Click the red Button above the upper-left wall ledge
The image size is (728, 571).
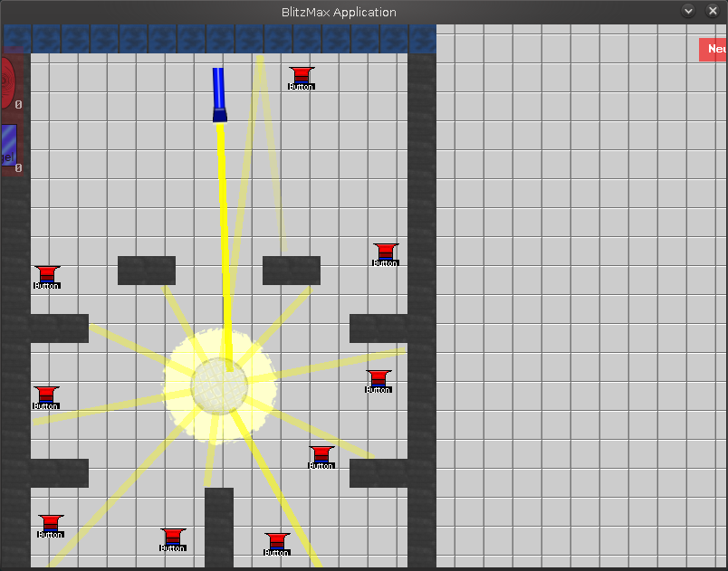pyautogui.click(x=47, y=276)
